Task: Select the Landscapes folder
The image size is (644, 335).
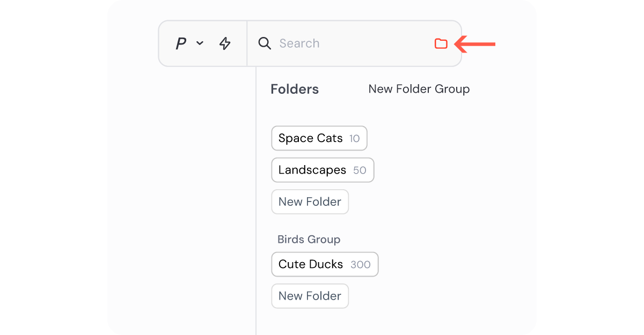Action: pos(312,170)
